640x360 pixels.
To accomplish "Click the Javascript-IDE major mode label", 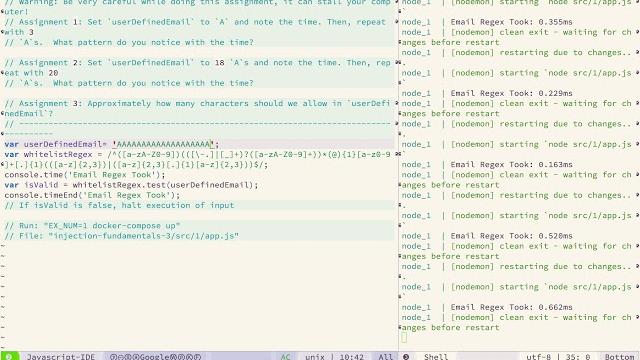I will 61,356.
